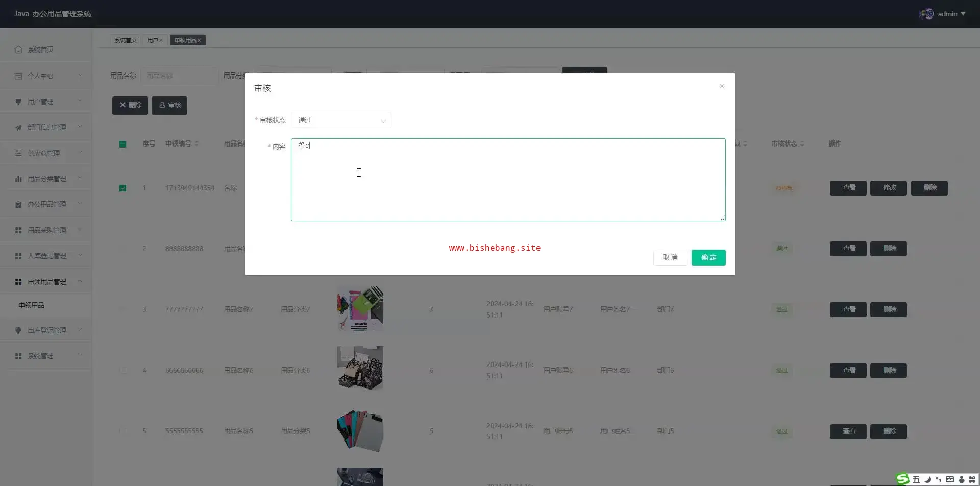
Task: Click the 部门信息管理 paper-plane icon
Action: point(18,127)
